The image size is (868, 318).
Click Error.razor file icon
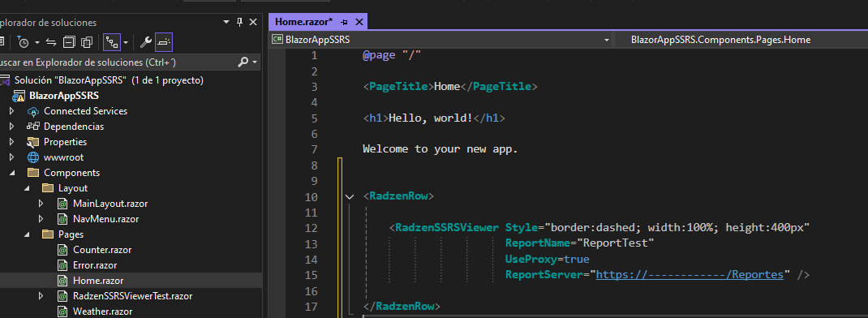coord(62,265)
